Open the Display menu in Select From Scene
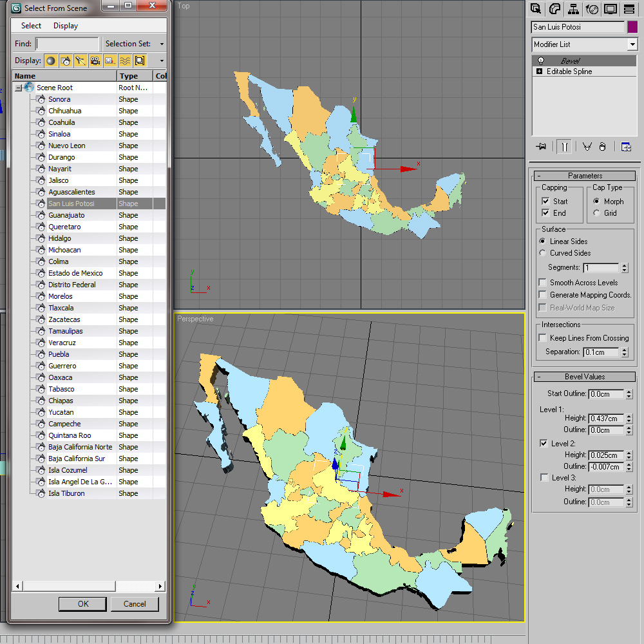Viewport: 644px width, 644px height. (x=65, y=26)
